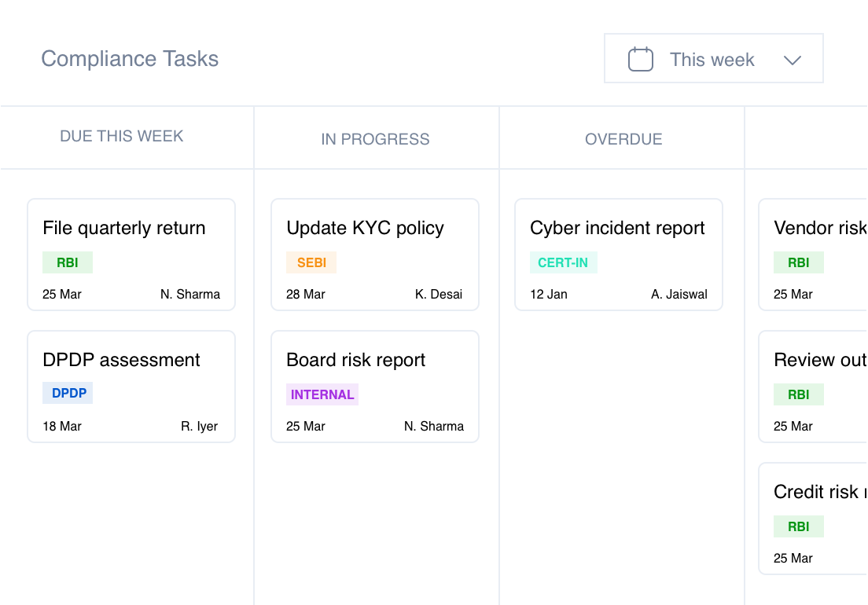The height and width of the screenshot is (605, 868).
Task: Click the calendar icon in date filter
Action: tap(641, 60)
